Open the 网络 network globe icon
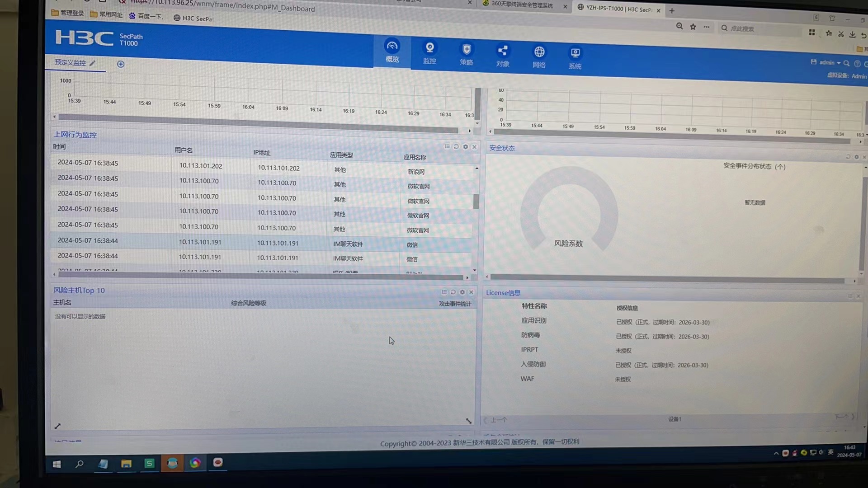 tap(539, 52)
